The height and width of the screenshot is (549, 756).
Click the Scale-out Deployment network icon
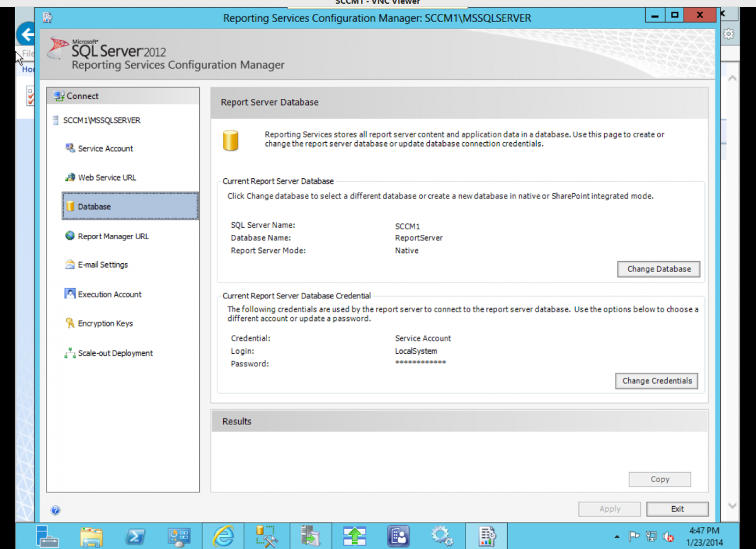[x=70, y=353]
